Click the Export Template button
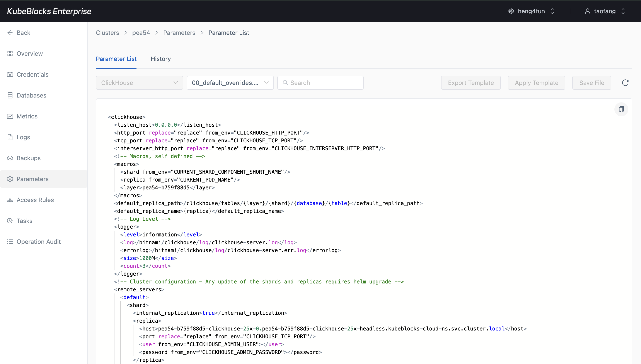 471,83
